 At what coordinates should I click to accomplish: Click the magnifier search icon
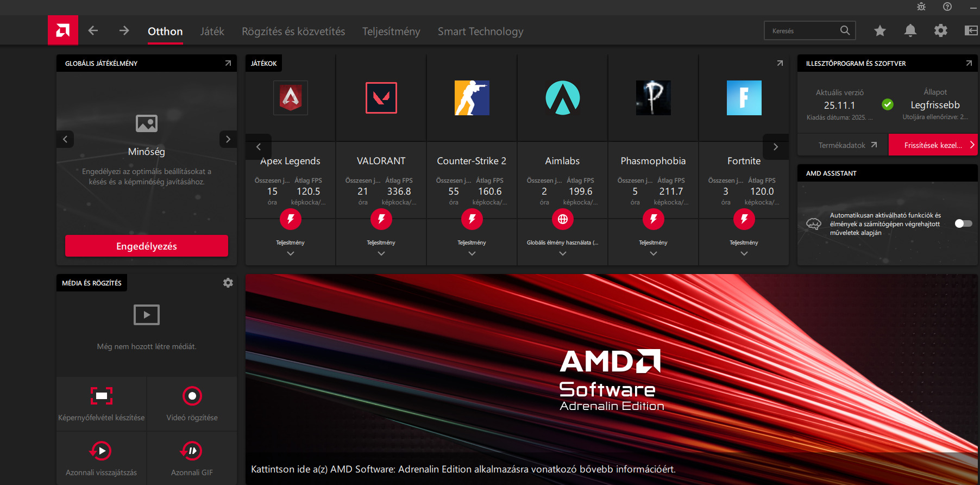tap(845, 30)
